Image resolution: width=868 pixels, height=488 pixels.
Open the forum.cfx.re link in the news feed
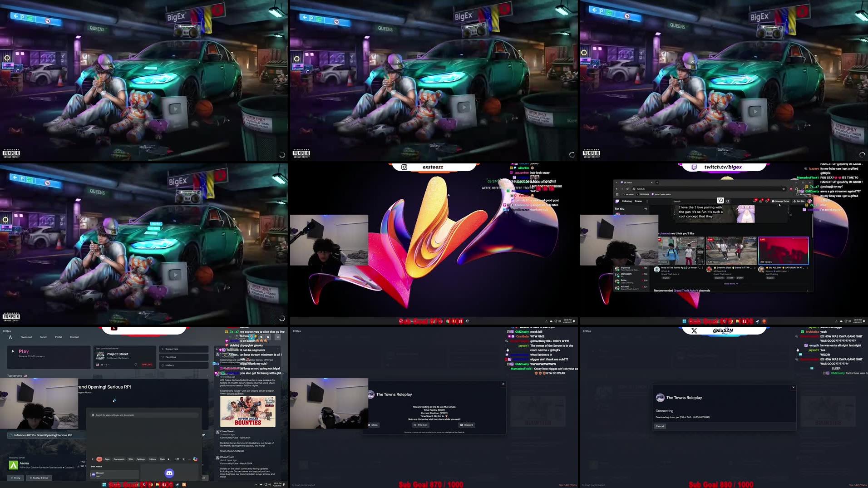click(232, 451)
